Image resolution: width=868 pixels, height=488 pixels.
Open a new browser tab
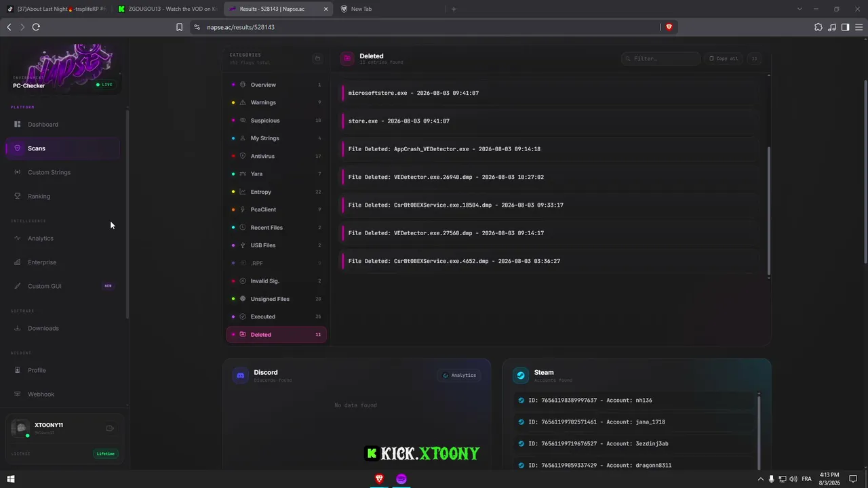454,9
